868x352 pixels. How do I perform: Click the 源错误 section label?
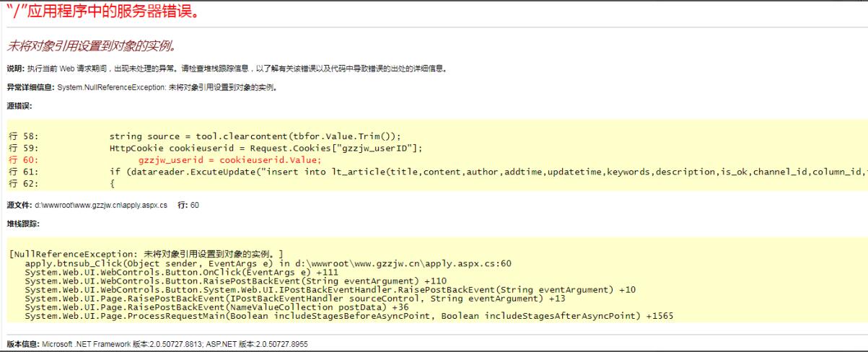[x=19, y=106]
